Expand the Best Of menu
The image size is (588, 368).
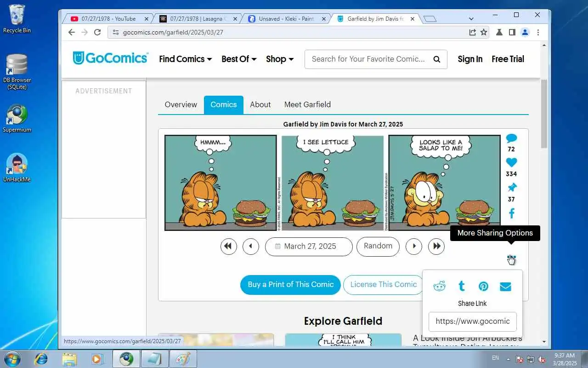[x=239, y=59]
